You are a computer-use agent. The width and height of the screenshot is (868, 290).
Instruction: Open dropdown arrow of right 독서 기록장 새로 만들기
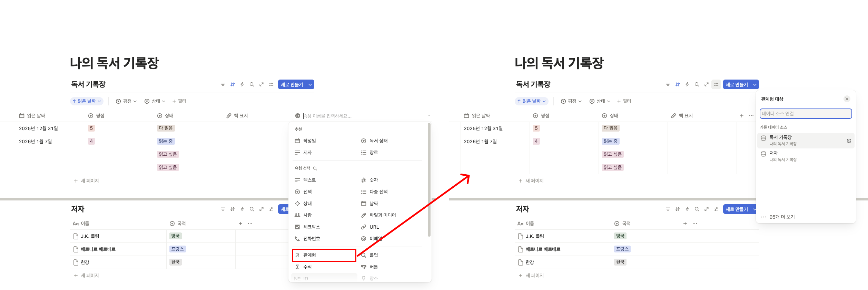point(755,84)
